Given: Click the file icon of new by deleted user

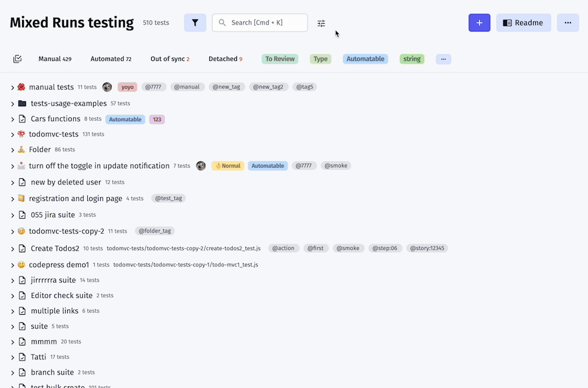Looking at the screenshot, I should pyautogui.click(x=22, y=182).
